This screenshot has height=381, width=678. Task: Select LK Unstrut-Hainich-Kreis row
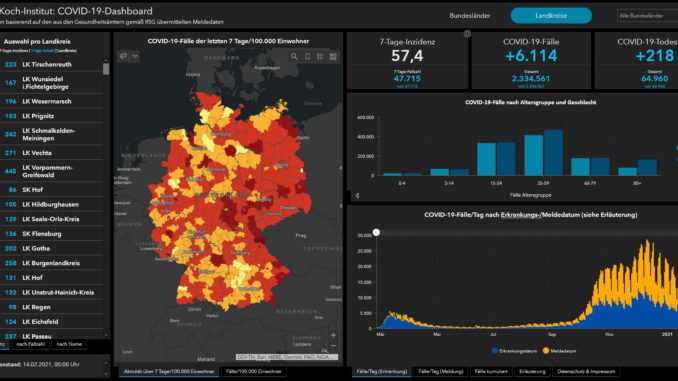pos(51,292)
